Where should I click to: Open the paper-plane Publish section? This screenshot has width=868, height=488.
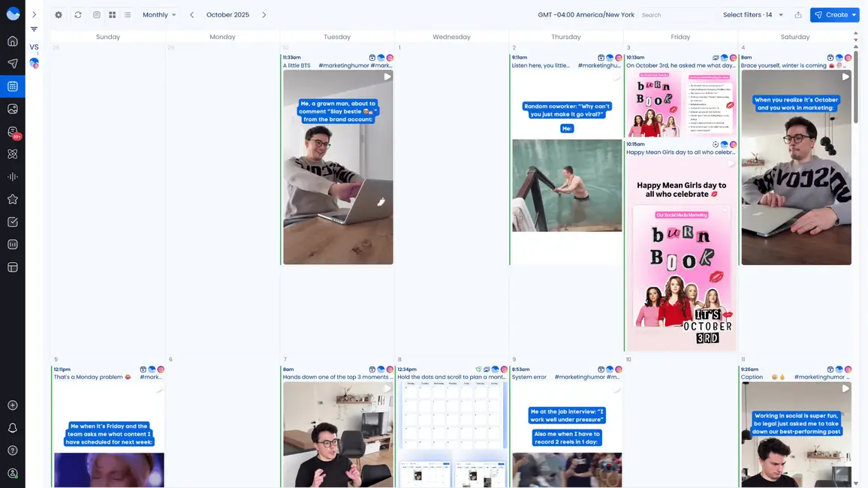(12, 64)
